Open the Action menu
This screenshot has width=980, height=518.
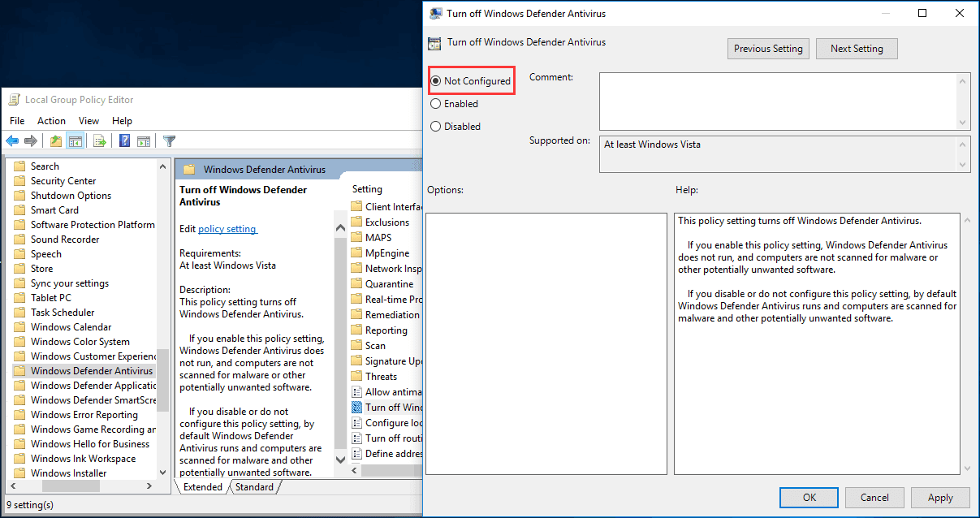(51, 121)
